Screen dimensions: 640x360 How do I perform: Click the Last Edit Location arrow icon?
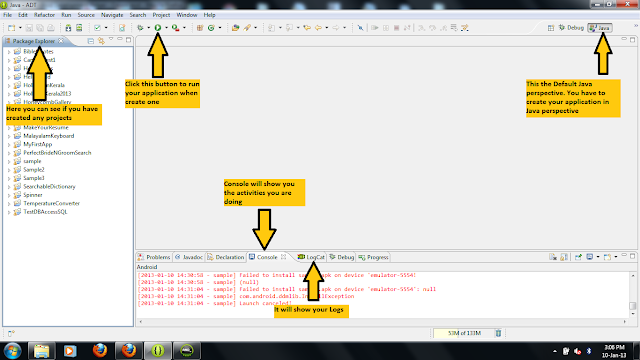click(x=307, y=28)
